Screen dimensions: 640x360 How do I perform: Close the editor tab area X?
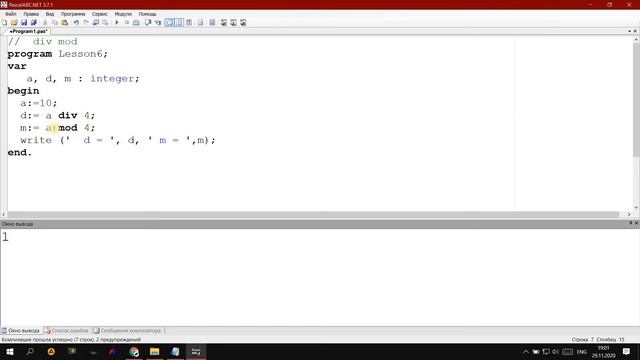click(x=635, y=31)
